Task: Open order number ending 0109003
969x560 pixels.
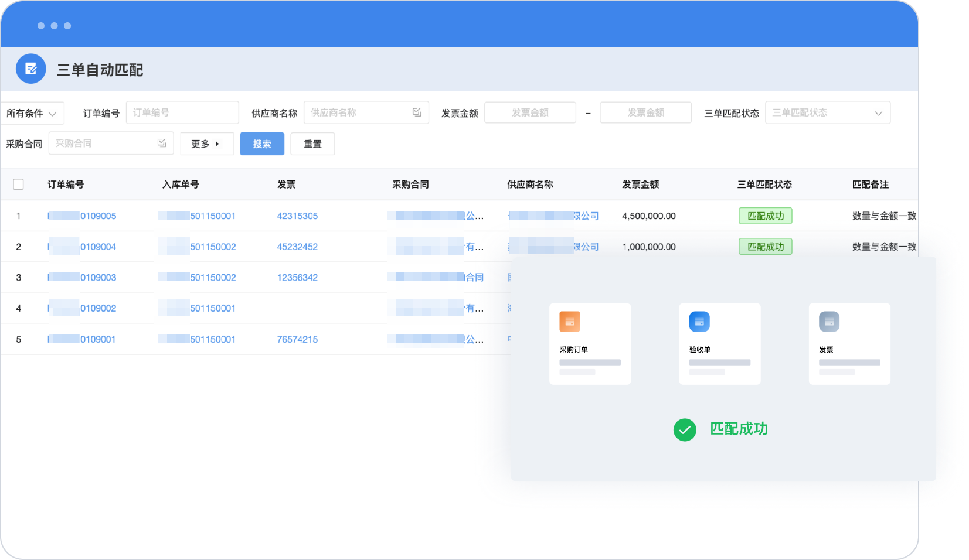Action: point(82,278)
